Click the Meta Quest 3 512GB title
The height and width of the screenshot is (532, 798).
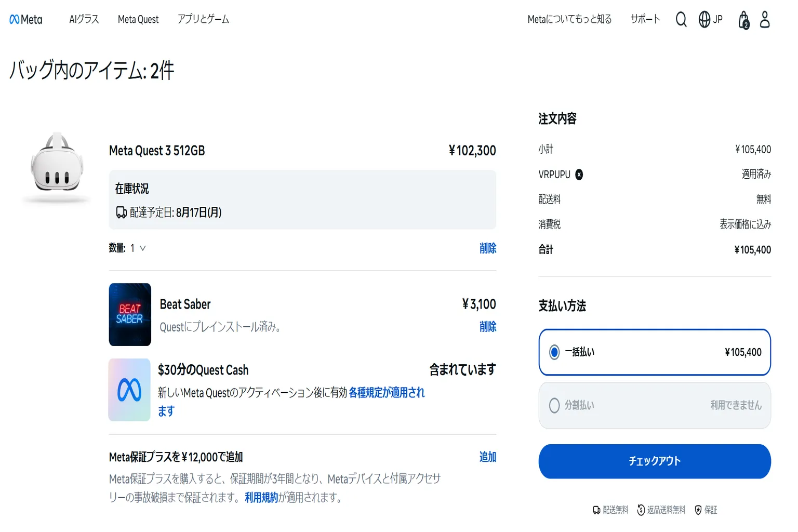pyautogui.click(x=157, y=151)
